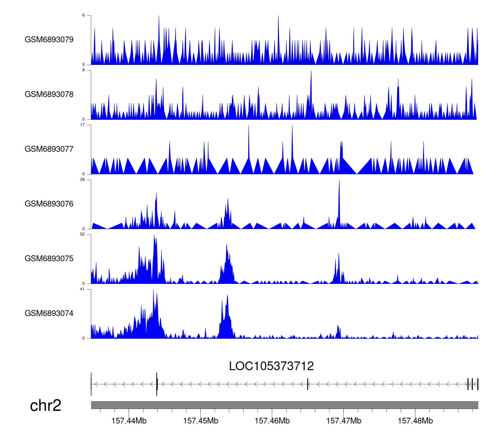Click the GSM6893077 track name

pos(49,149)
